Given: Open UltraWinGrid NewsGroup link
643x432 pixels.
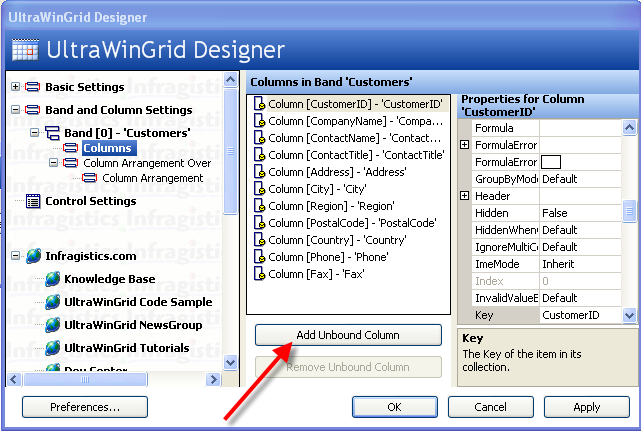Looking at the screenshot, I should tap(133, 325).
